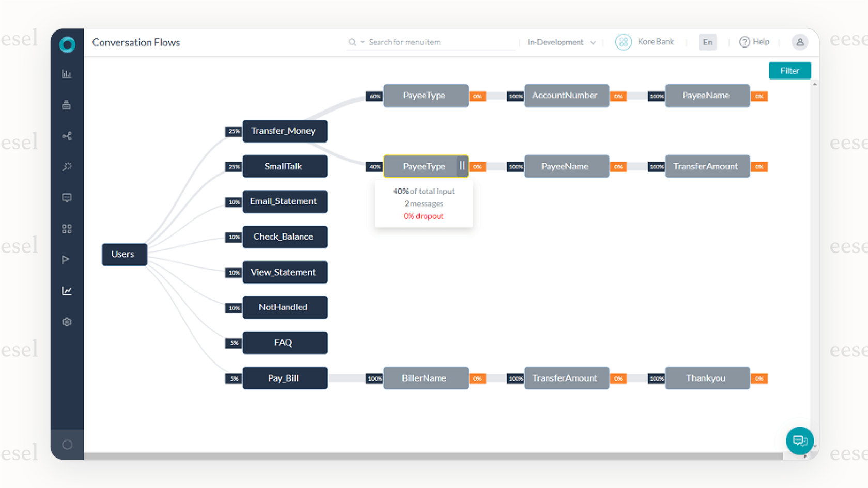The image size is (868, 488).
Task: Select the Transfer_Money node in the flow
Action: click(x=285, y=131)
